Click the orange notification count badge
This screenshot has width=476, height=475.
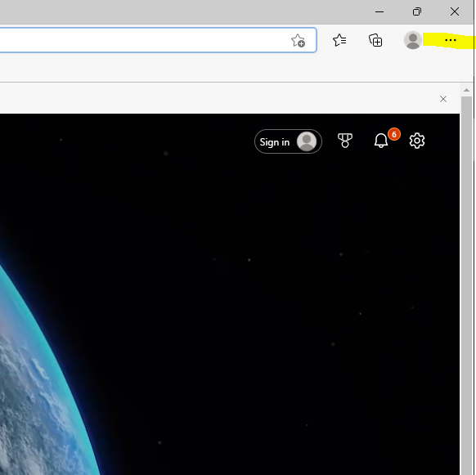tap(394, 134)
